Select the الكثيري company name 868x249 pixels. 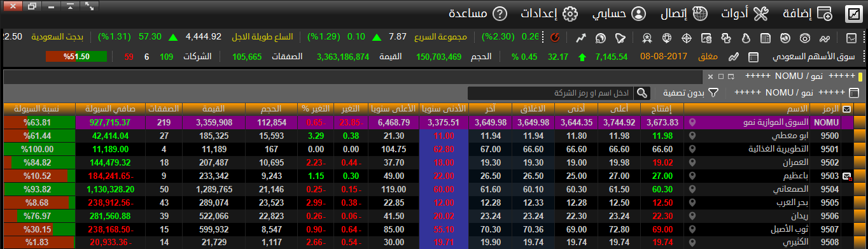795,243
